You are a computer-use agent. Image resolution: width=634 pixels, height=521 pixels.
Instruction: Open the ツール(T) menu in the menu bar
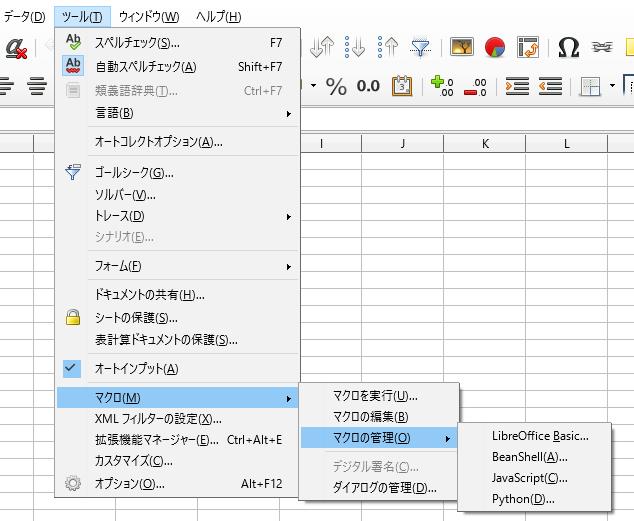pos(82,17)
